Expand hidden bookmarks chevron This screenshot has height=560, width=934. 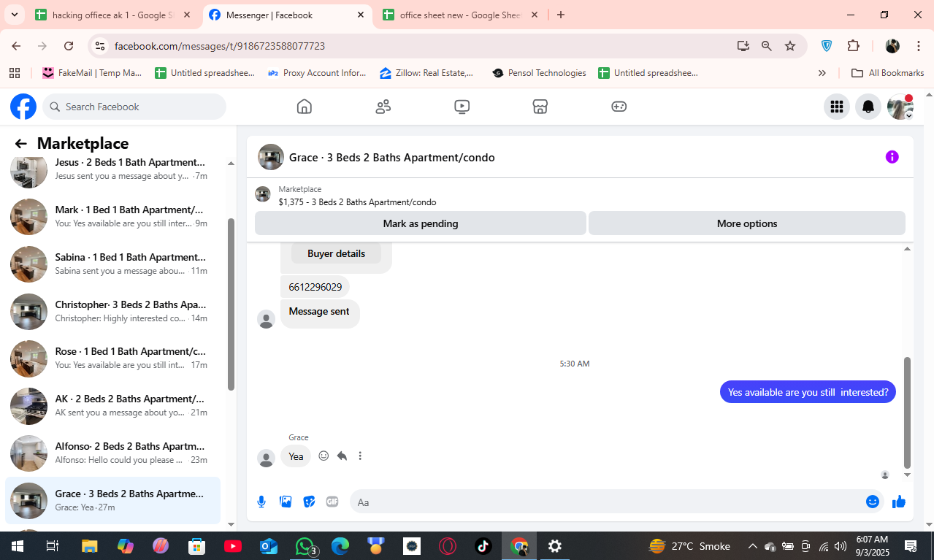pyautogui.click(x=822, y=73)
